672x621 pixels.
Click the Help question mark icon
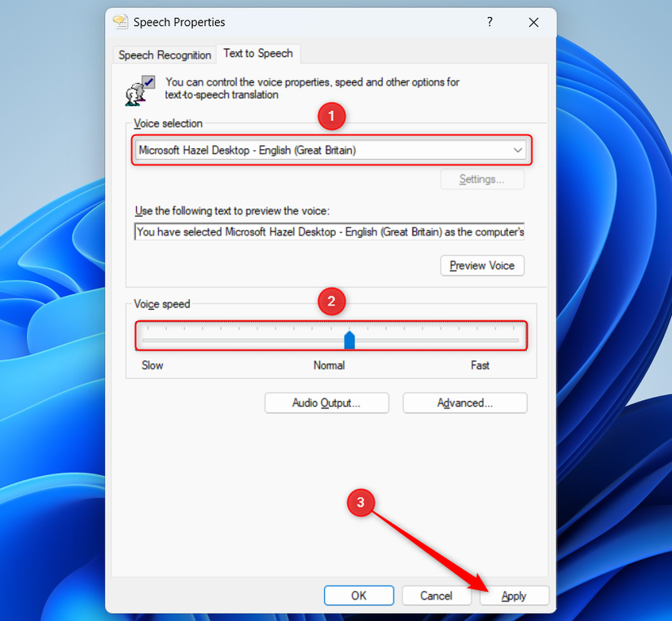490,22
